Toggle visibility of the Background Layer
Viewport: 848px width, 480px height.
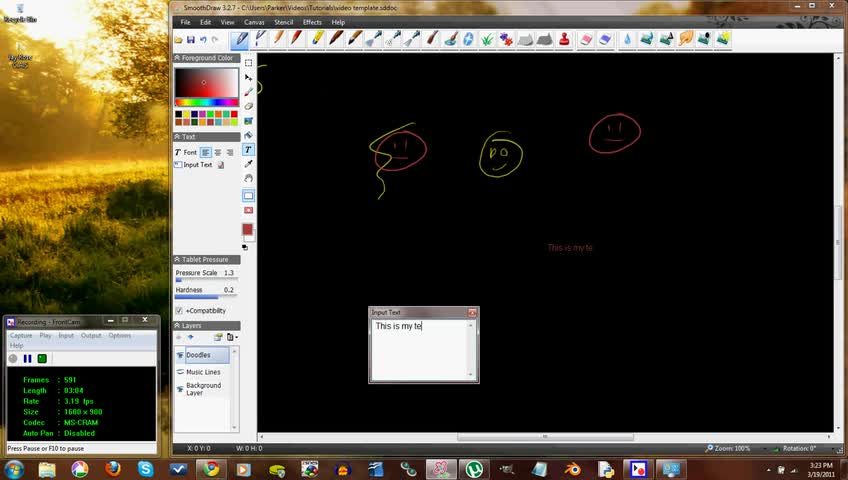pyautogui.click(x=180, y=389)
